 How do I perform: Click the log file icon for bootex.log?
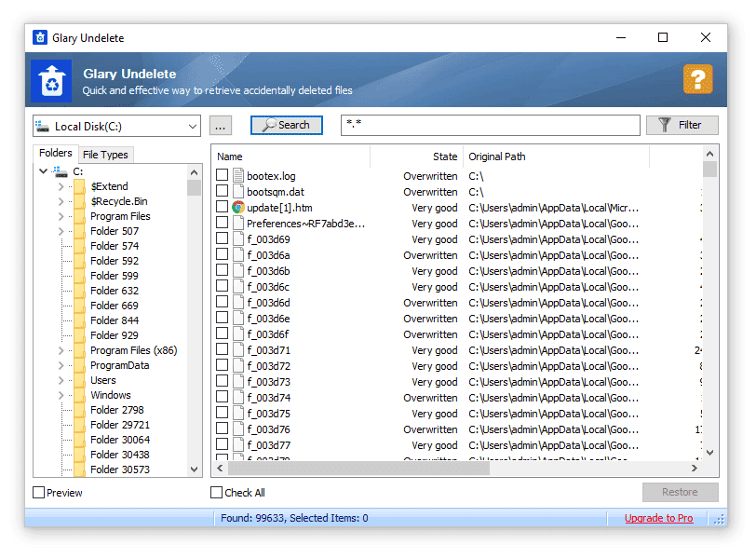click(238, 176)
